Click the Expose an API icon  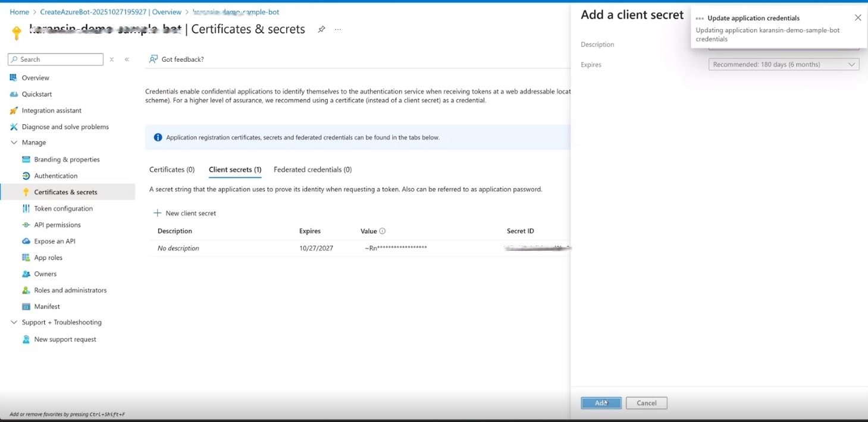coord(27,241)
